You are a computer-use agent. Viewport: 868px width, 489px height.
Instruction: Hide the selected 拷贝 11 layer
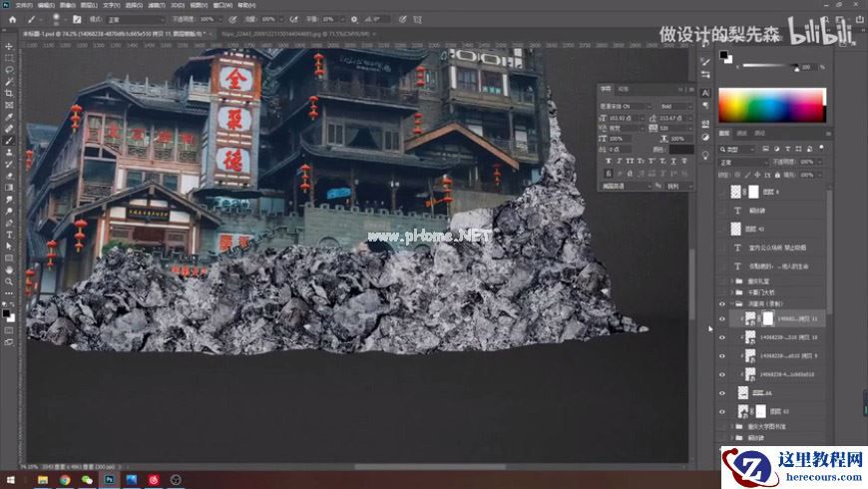[722, 319]
